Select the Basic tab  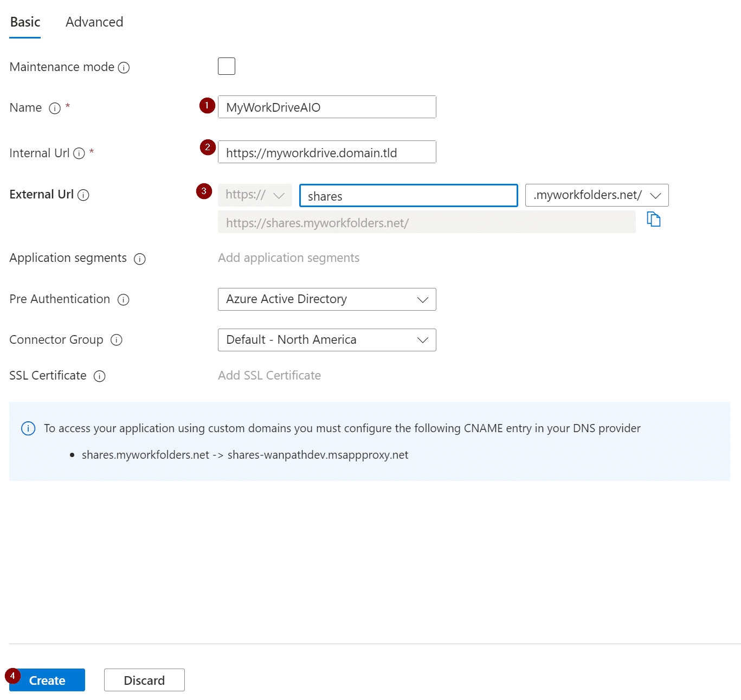click(25, 22)
